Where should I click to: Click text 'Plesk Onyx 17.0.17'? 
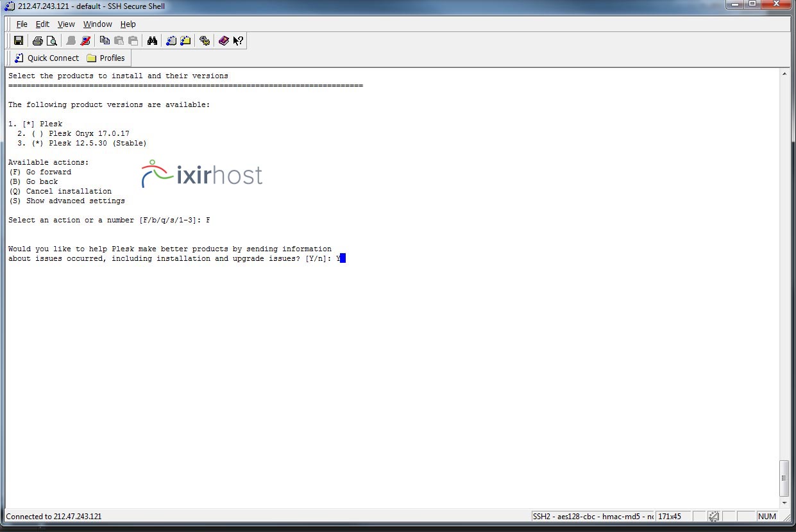click(89, 133)
